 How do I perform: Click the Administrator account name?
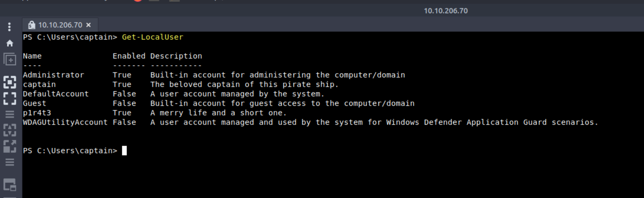click(x=53, y=75)
